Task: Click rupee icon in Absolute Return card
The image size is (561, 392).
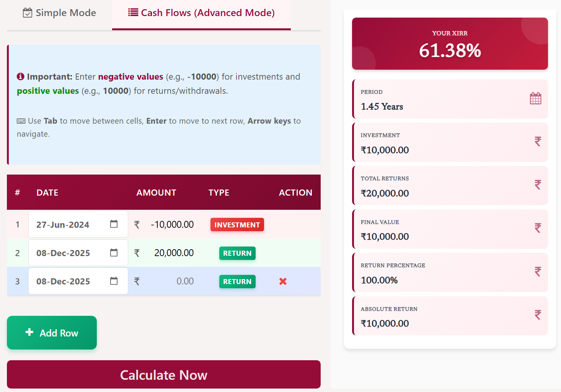Action: coord(538,315)
